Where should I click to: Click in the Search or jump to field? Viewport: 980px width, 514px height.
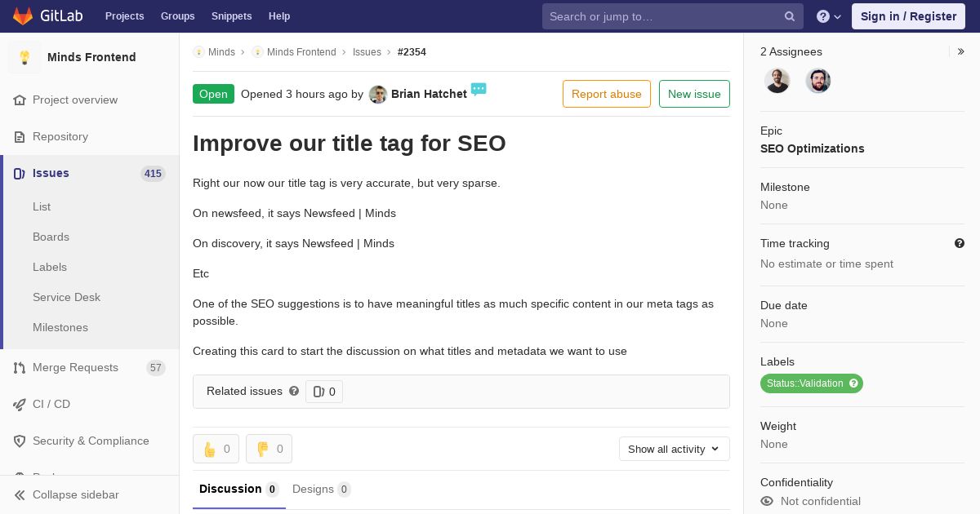click(663, 16)
